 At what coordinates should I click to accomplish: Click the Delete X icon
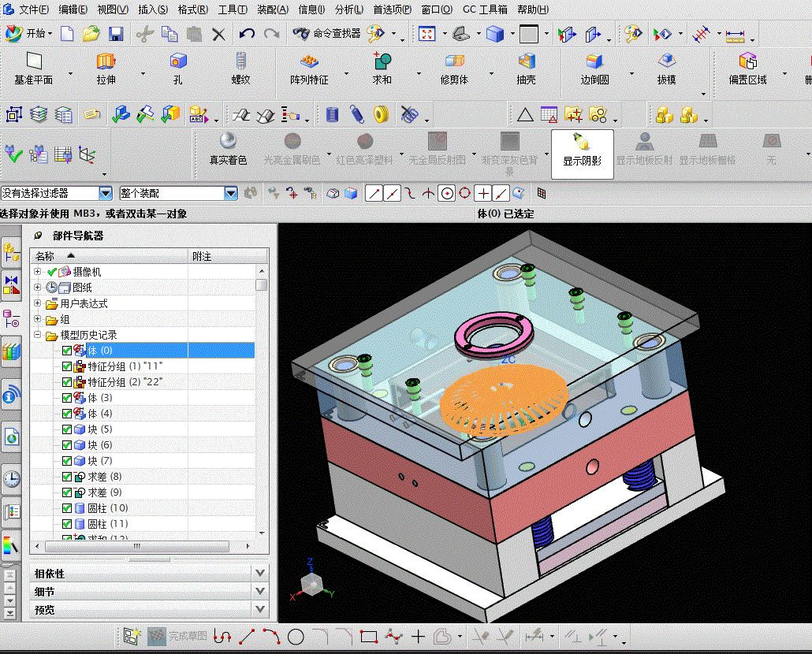(218, 35)
